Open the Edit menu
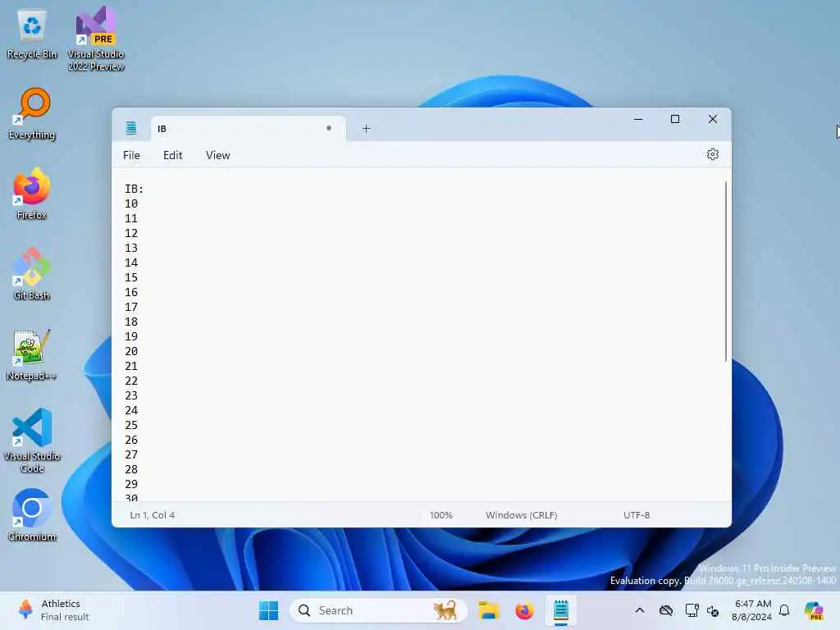The width and height of the screenshot is (840, 630). tap(172, 155)
